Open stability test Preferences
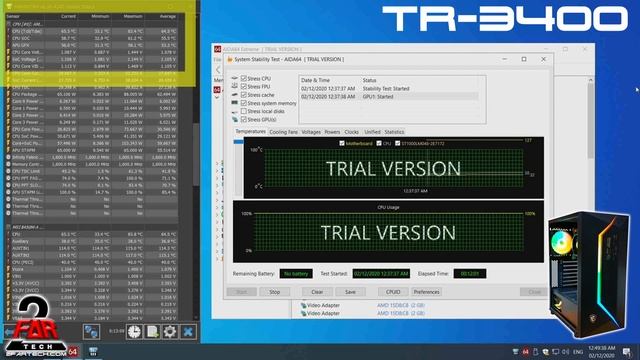 [426, 292]
